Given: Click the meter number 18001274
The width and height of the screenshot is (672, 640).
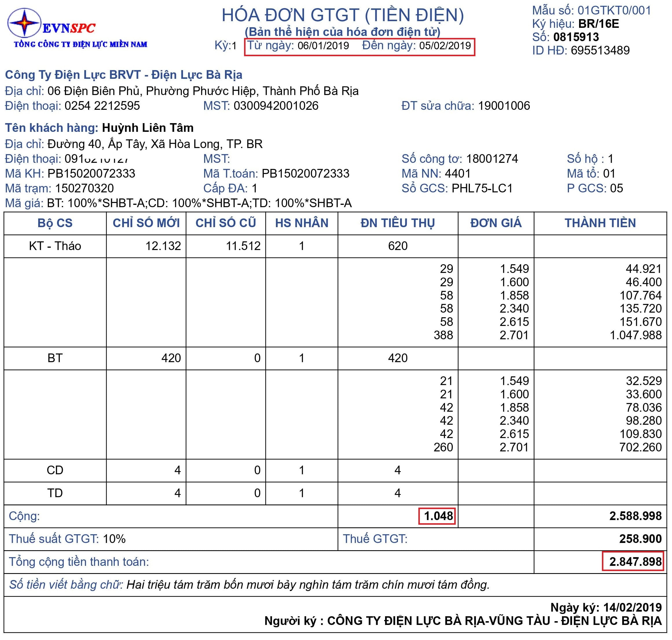Looking at the screenshot, I should pyautogui.click(x=492, y=159).
